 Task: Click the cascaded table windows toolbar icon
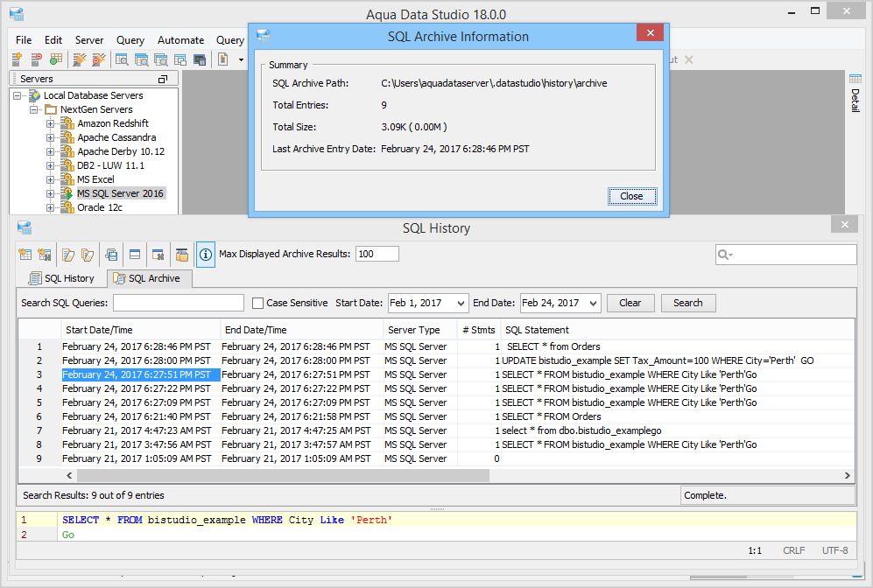tap(180, 59)
